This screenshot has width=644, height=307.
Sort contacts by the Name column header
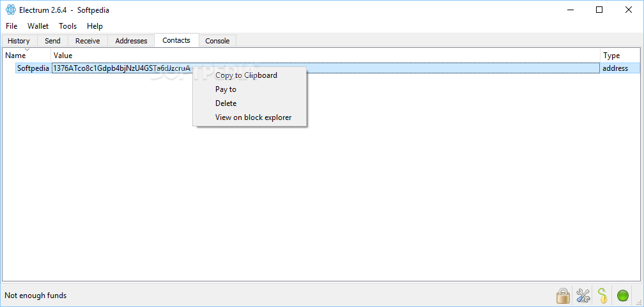point(27,56)
